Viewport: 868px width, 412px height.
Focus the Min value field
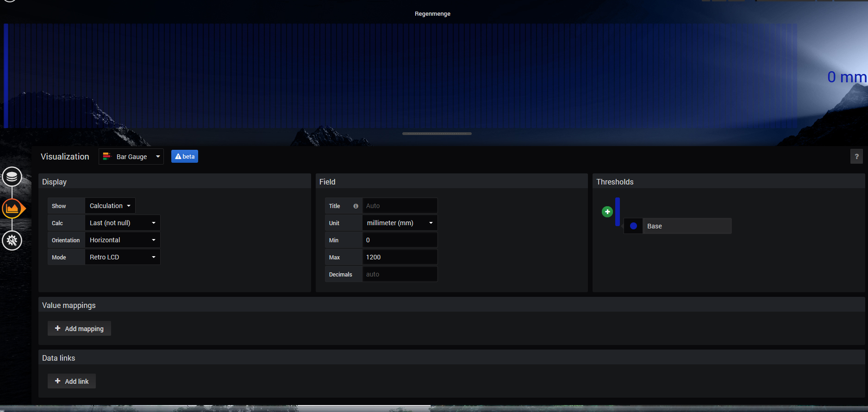click(400, 240)
